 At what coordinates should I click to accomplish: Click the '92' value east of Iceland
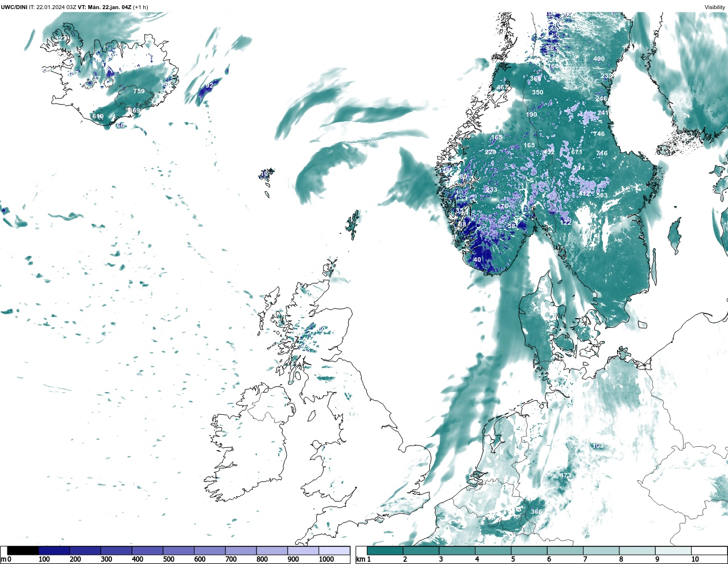pos(209,85)
